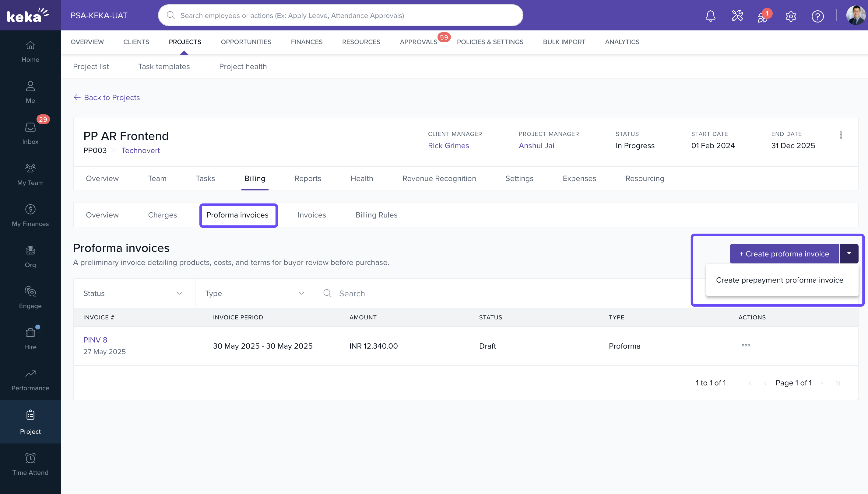Expand the Type filter dropdown

255,294
